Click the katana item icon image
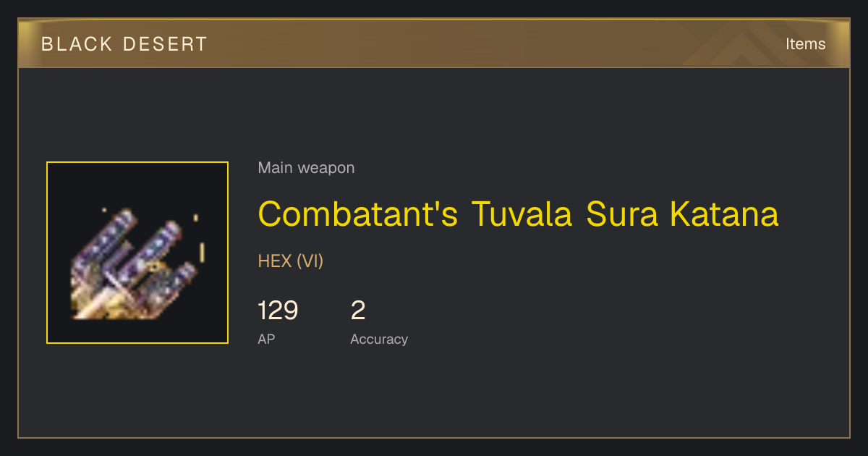 tap(137, 253)
